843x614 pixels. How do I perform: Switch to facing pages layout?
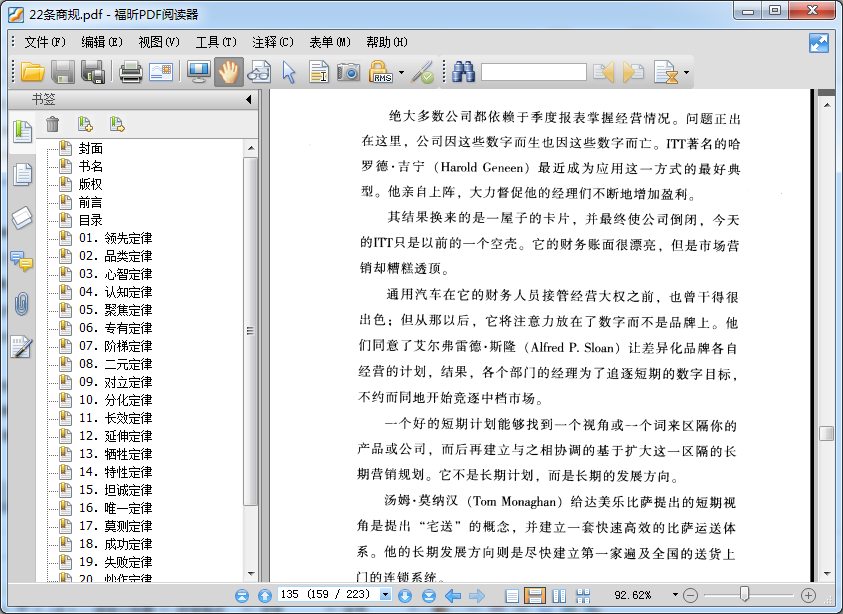coord(559,595)
